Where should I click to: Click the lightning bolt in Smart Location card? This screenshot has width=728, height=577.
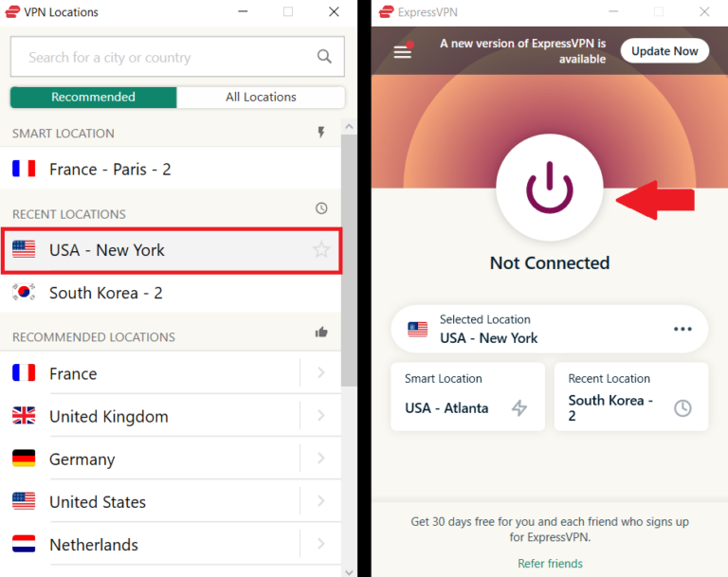(519, 408)
